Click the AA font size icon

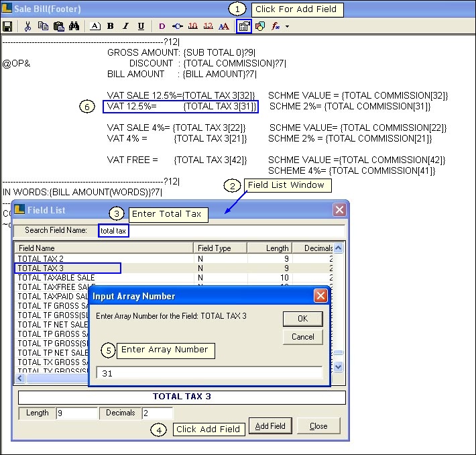(x=224, y=26)
